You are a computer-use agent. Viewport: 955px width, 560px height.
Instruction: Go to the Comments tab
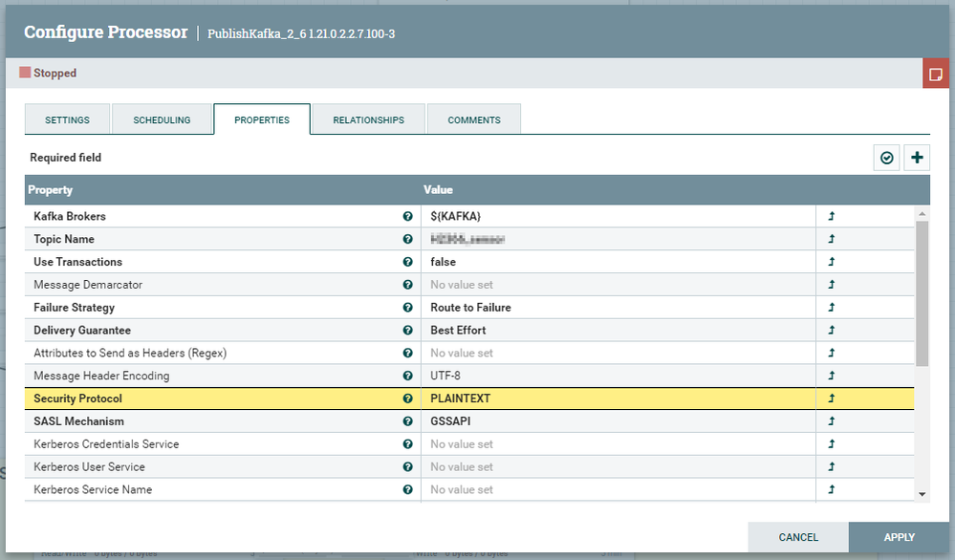pos(474,119)
